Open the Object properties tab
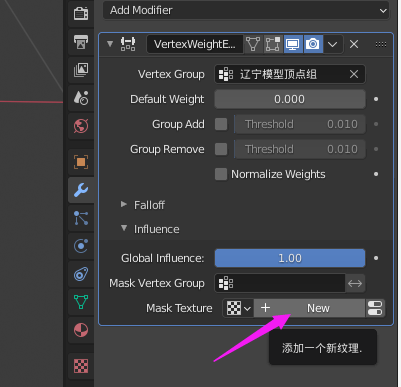 coord(81,162)
